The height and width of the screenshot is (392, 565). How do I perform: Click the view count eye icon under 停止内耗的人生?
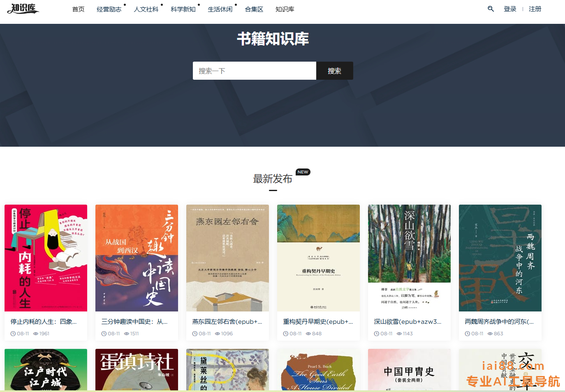[36, 334]
